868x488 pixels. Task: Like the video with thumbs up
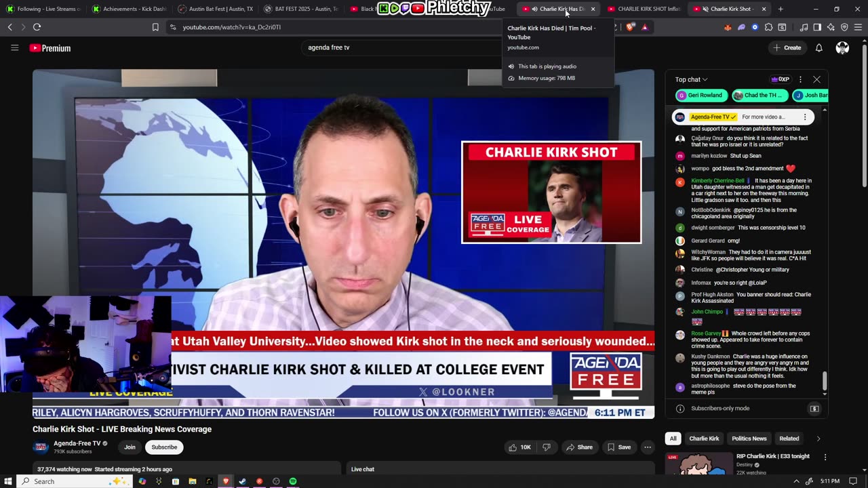[x=521, y=447]
